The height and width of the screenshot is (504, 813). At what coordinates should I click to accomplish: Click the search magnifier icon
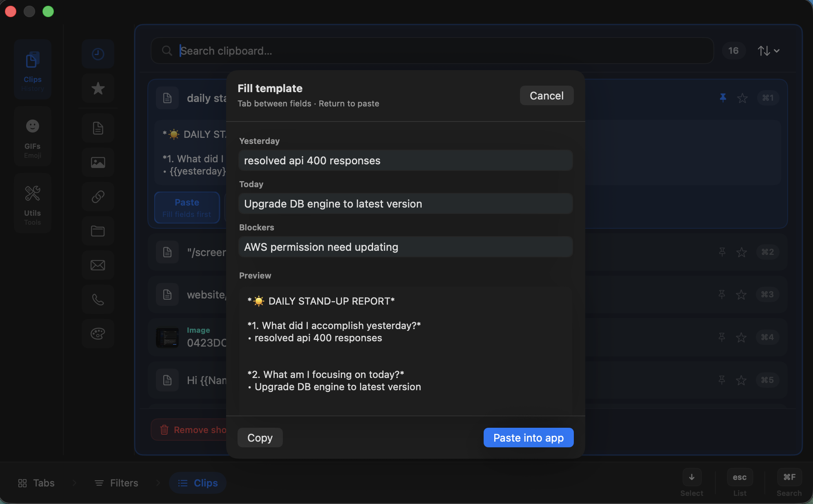coord(167,51)
